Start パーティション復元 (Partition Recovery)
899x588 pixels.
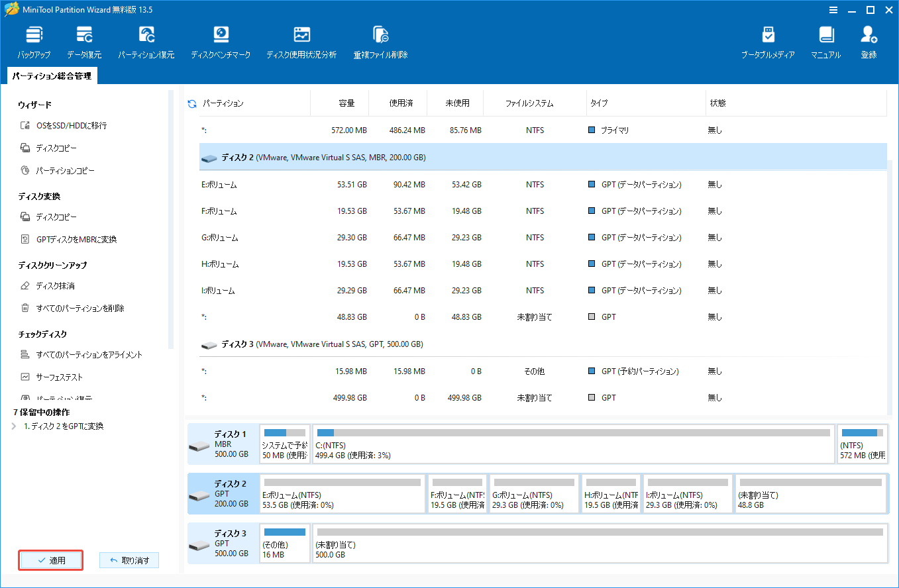point(146,41)
